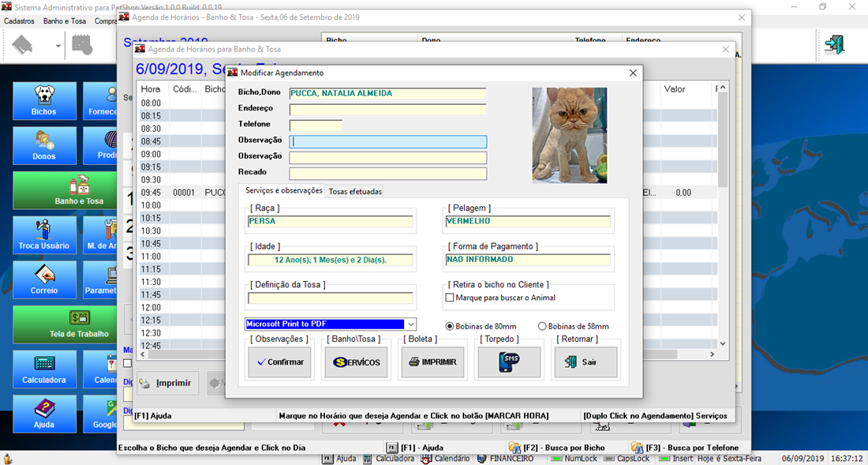Image resolution: width=868 pixels, height=465 pixels.
Task: Open the Bichos module tile
Action: coord(44,101)
